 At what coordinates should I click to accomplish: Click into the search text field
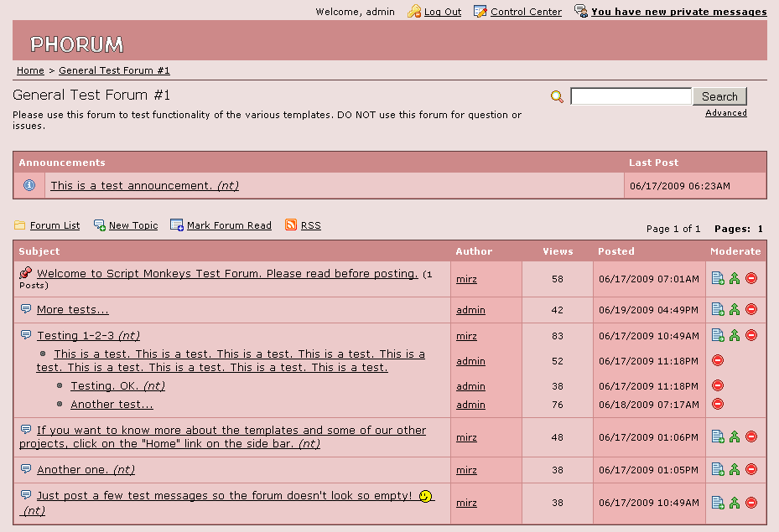coord(631,96)
